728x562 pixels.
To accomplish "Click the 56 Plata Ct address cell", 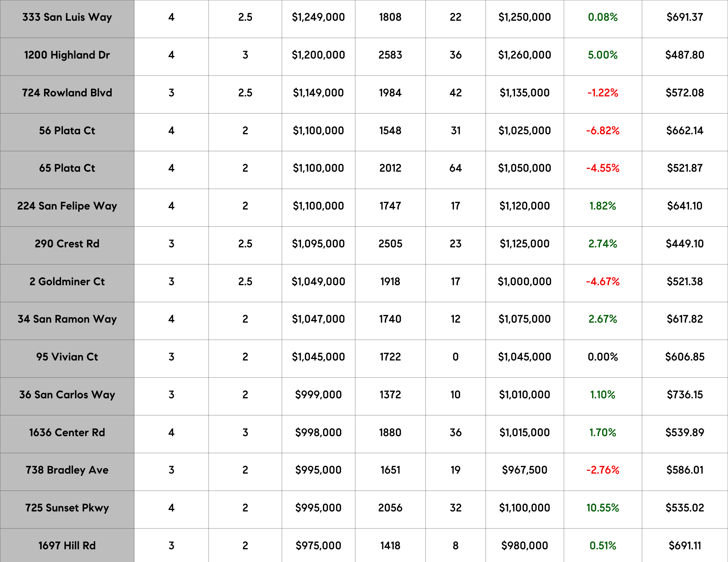I will [67, 131].
